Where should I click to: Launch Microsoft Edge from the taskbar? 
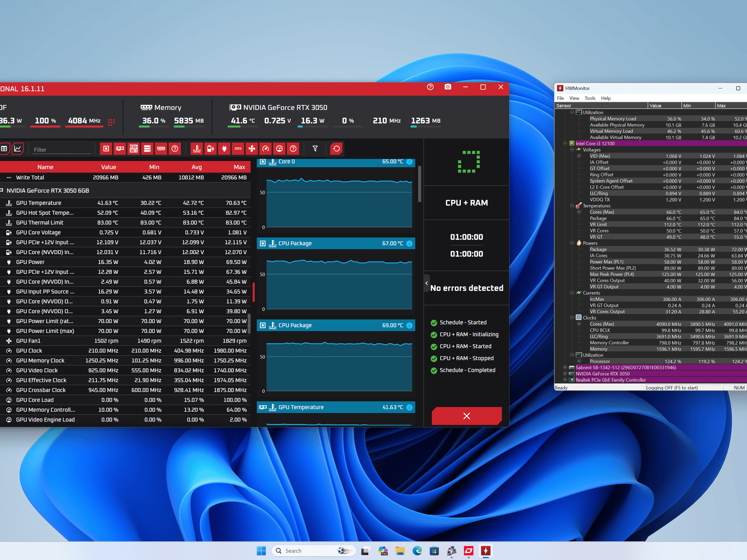point(417,551)
